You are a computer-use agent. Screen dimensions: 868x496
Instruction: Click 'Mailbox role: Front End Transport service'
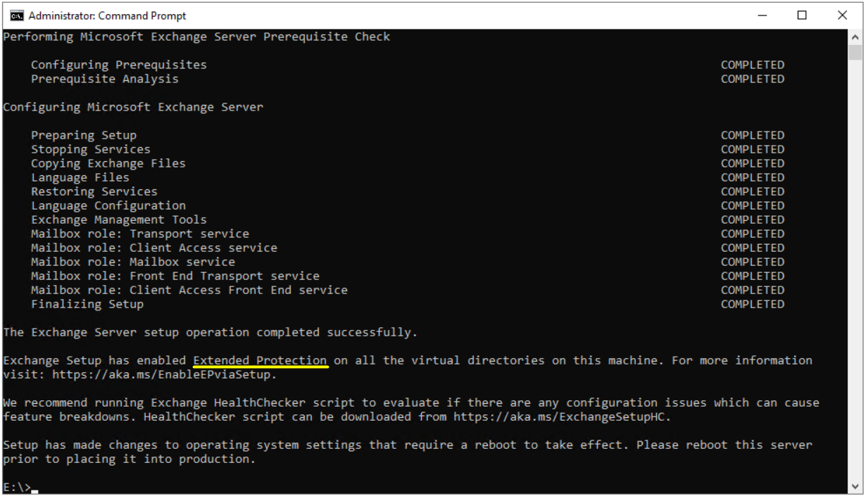click(175, 276)
